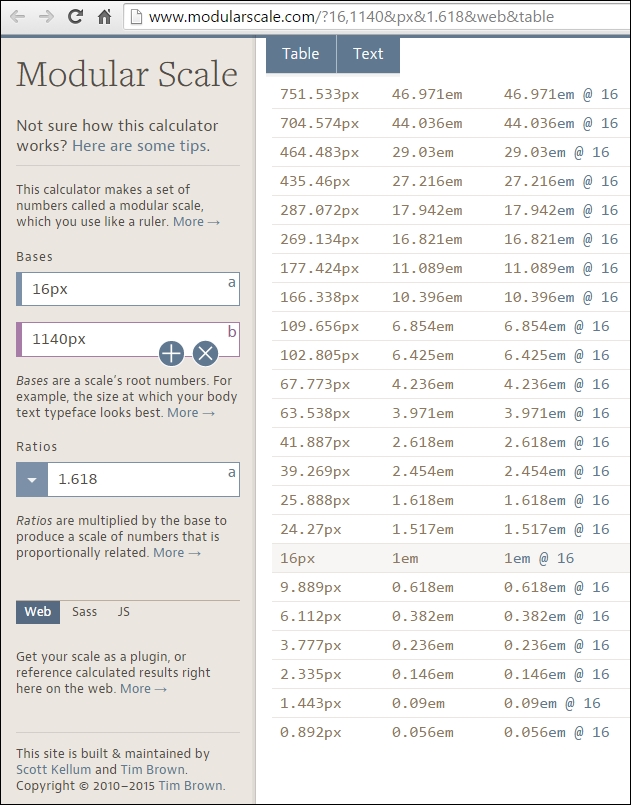The image size is (631, 805).
Task: Select the JS output option
Action: point(124,612)
